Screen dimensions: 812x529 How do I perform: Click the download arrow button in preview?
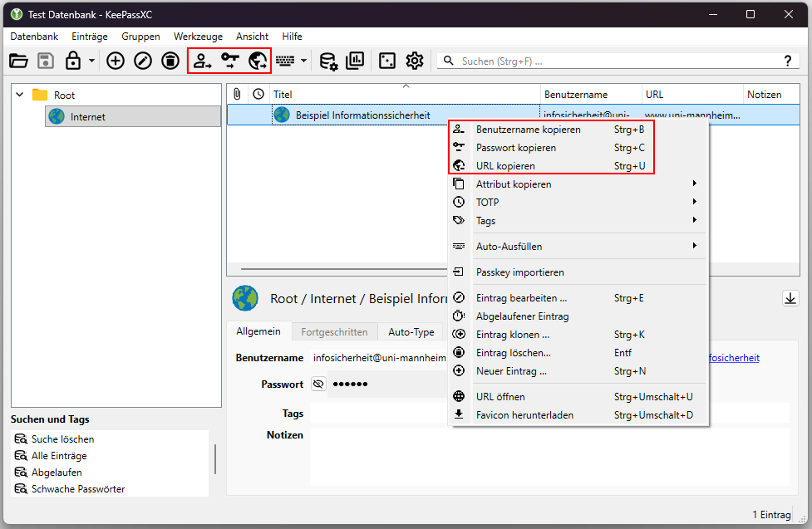[x=790, y=299]
